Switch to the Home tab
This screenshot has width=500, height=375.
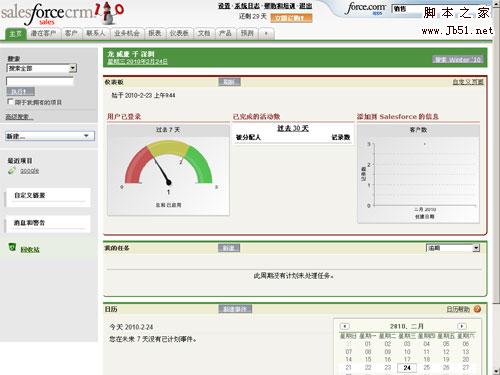click(x=15, y=33)
